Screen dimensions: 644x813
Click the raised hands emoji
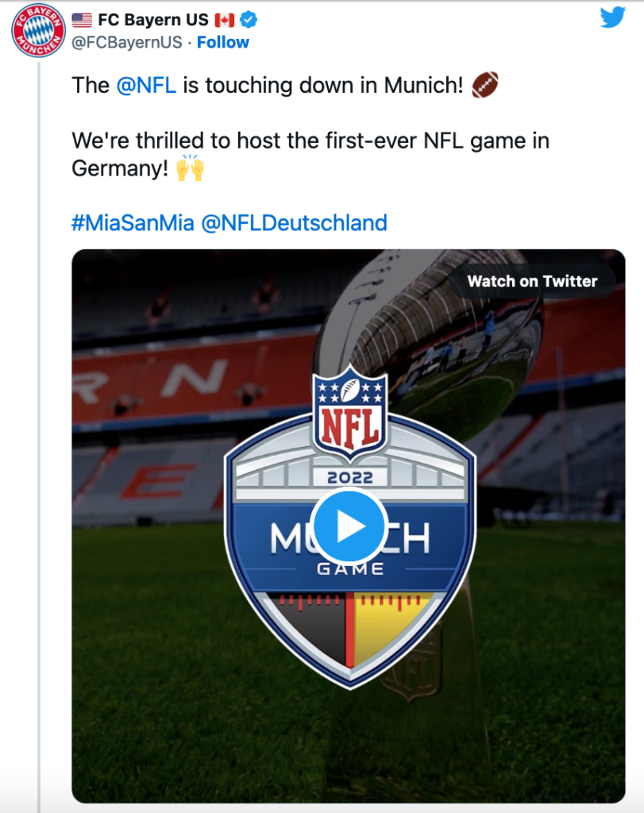190,168
